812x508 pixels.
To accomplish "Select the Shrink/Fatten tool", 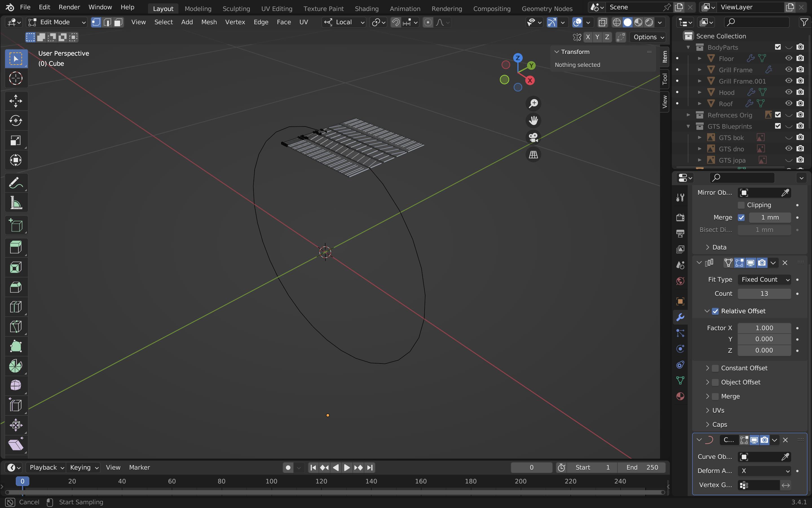I will point(16,425).
